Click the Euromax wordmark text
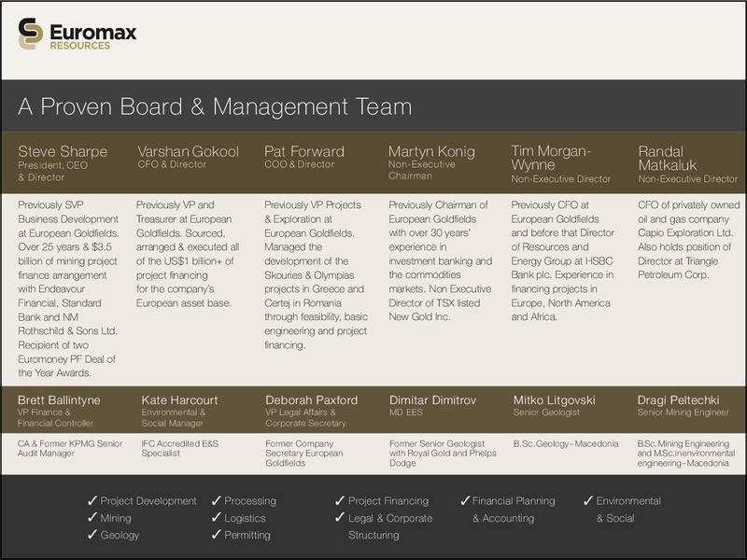 [92, 33]
